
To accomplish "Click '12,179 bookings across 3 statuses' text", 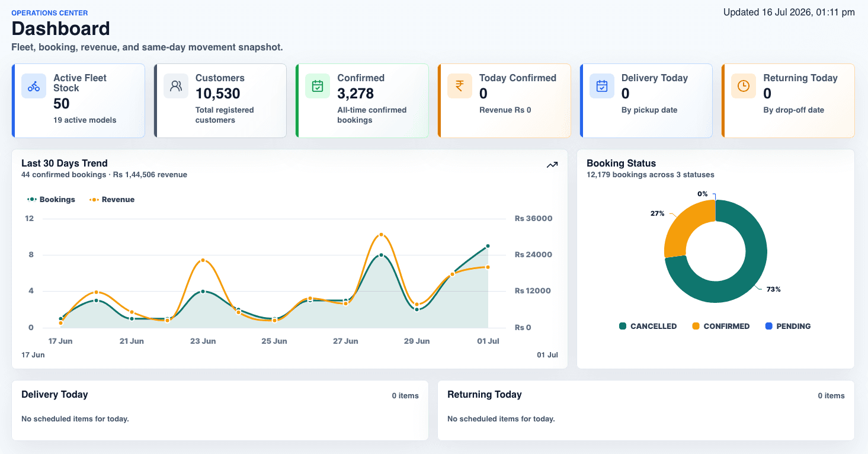I will [651, 175].
